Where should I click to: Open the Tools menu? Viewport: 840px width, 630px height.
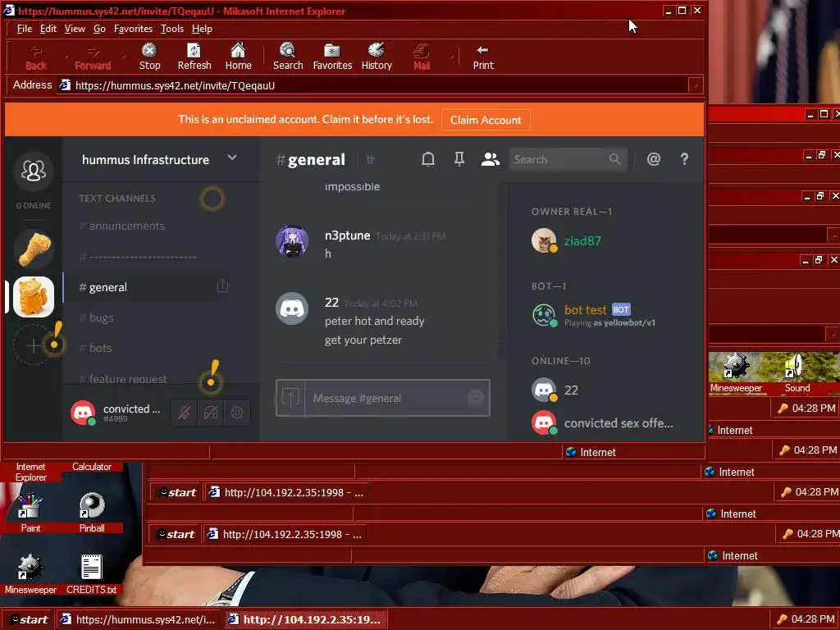pyautogui.click(x=172, y=29)
